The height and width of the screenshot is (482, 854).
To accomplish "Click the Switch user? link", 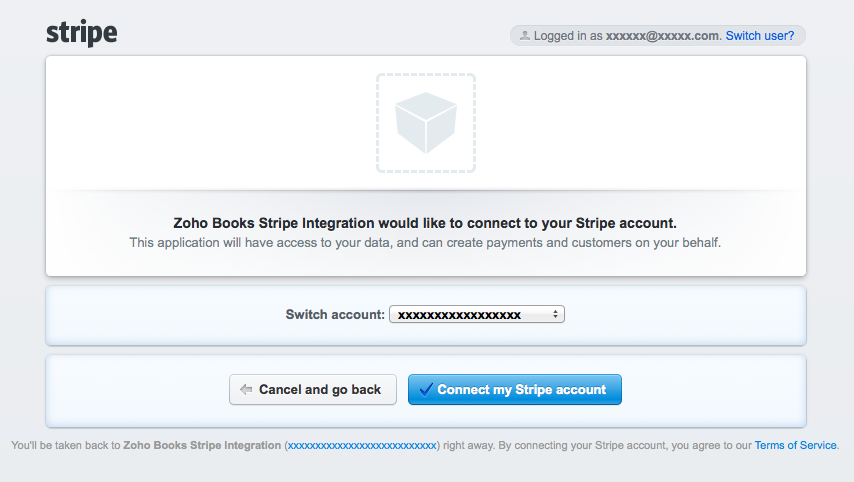I will 760,36.
